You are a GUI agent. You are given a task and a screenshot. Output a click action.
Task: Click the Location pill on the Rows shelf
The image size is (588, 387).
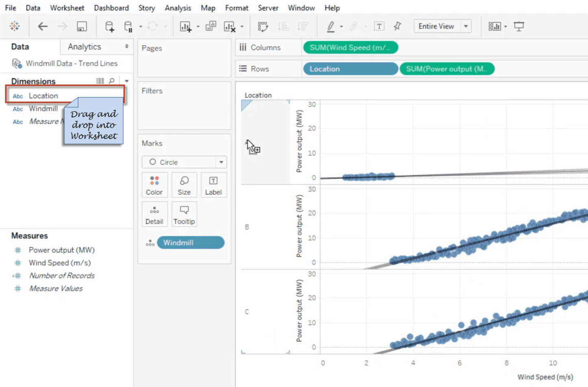pos(350,69)
